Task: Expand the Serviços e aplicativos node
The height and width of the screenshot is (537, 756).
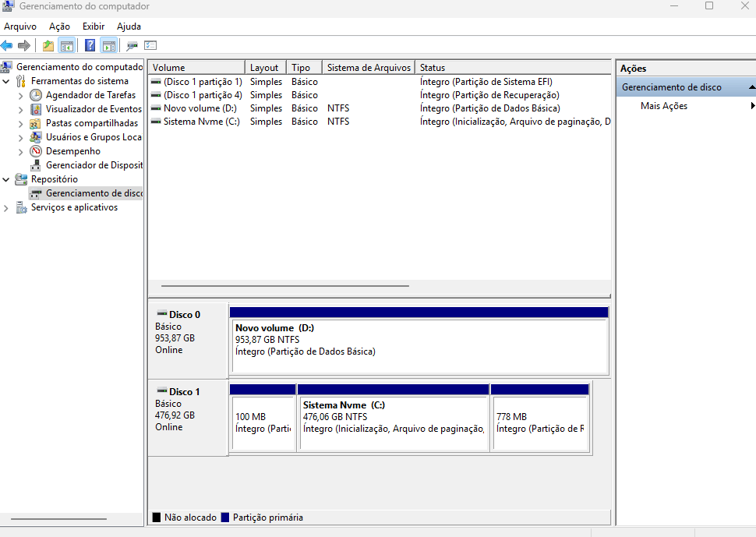Action: tap(6, 208)
